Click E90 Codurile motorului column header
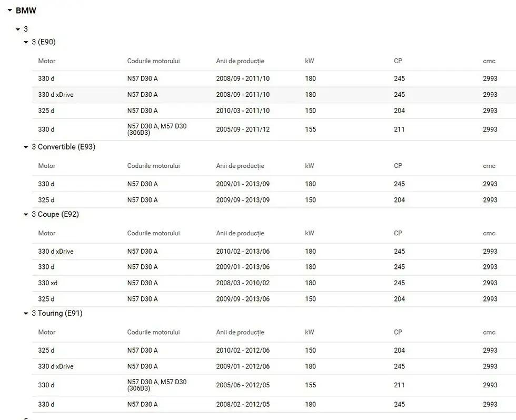The width and height of the screenshot is (516, 420). (154, 61)
